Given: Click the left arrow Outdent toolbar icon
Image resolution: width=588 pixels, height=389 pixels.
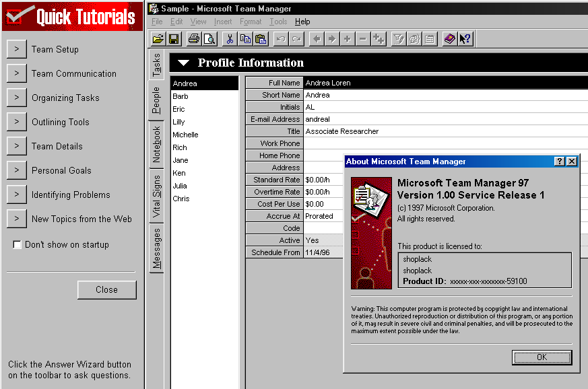Looking at the screenshot, I should [x=317, y=39].
